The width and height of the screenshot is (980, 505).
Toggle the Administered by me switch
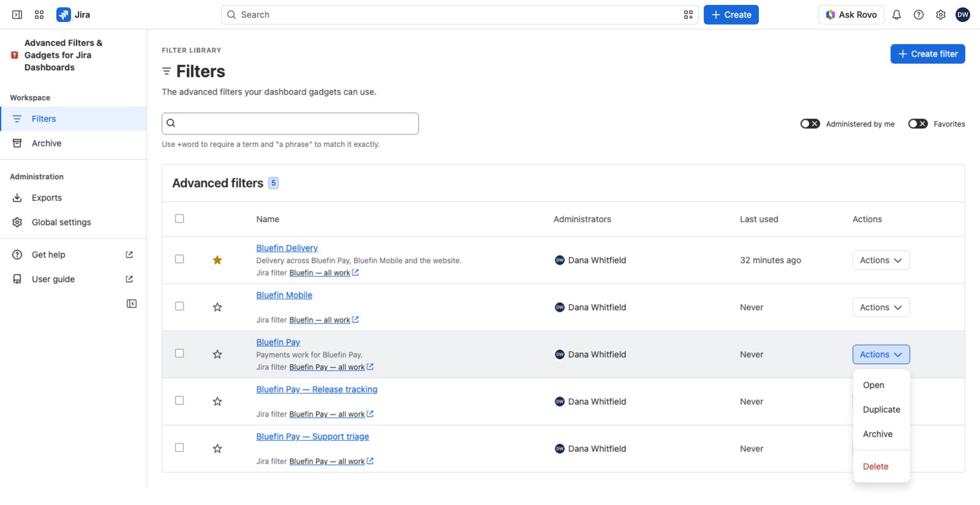[810, 124]
